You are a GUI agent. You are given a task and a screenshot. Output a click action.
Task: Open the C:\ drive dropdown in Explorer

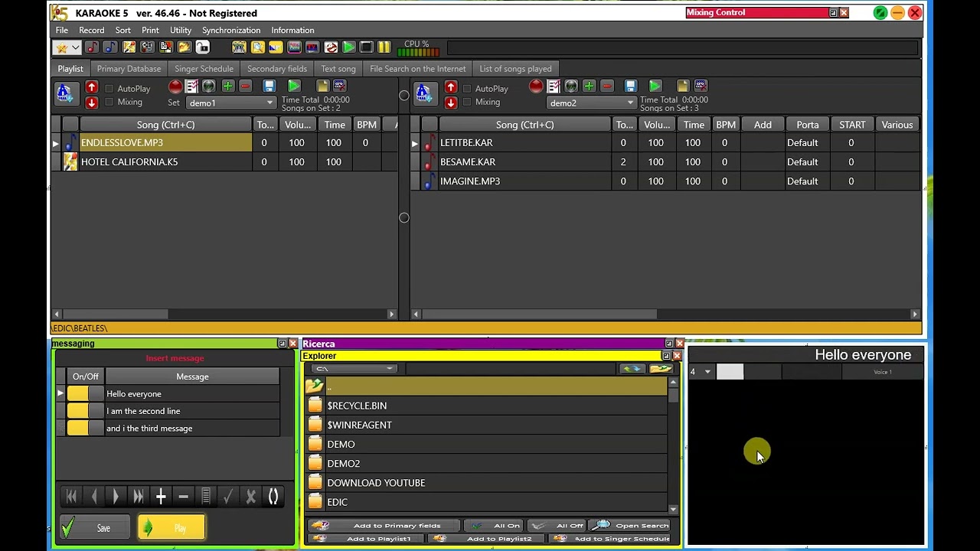tap(390, 369)
